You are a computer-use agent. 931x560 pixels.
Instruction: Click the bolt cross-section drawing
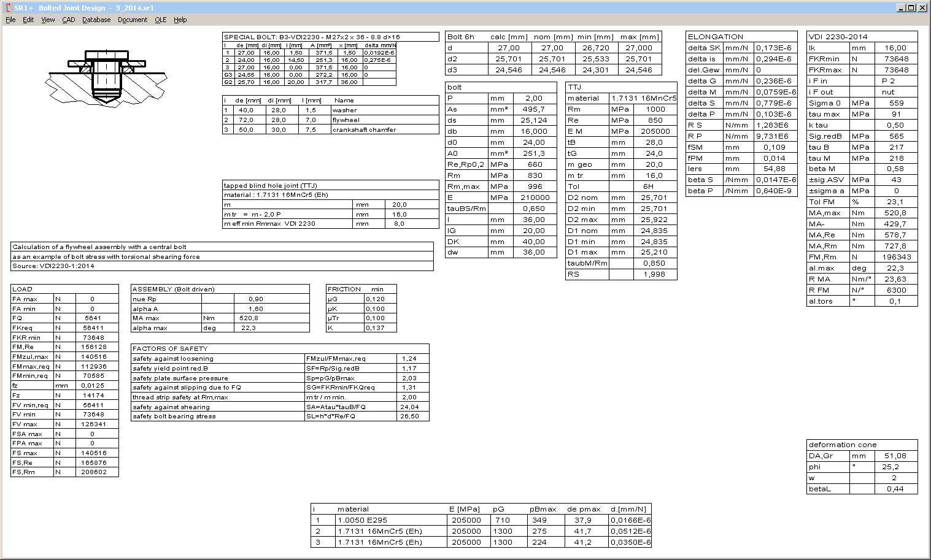click(107, 77)
